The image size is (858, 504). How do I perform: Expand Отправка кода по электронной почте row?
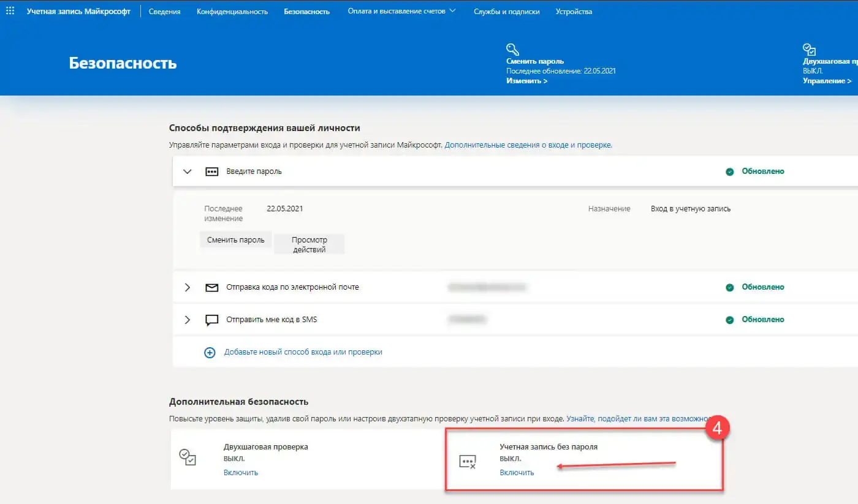[188, 287]
